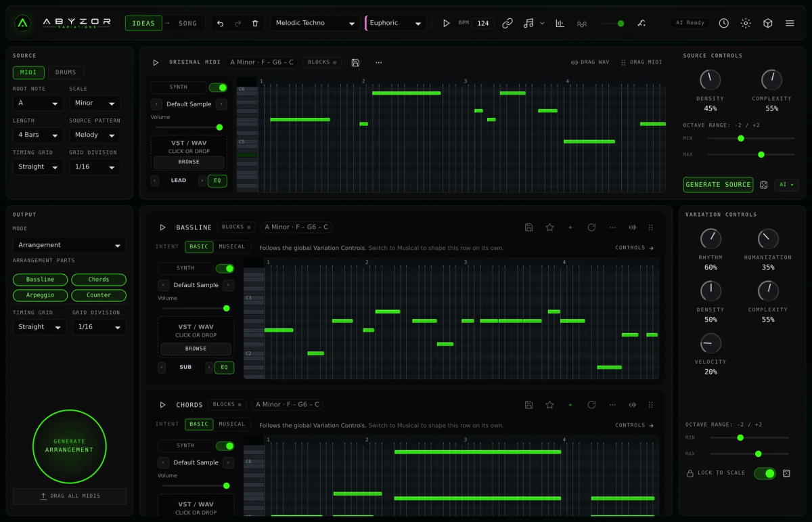The width and height of the screenshot is (812, 522).
Task: Toggle the Chords synth switch
Action: [225, 445]
